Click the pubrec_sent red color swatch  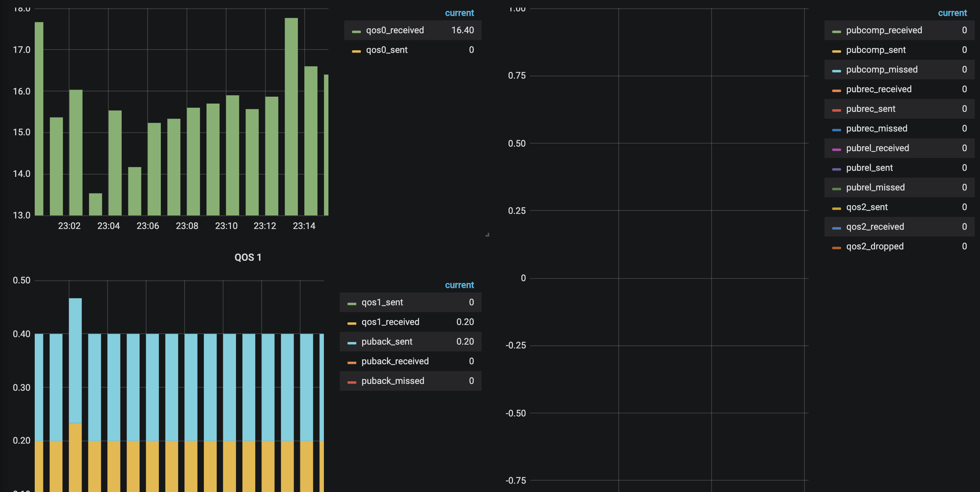836,110
